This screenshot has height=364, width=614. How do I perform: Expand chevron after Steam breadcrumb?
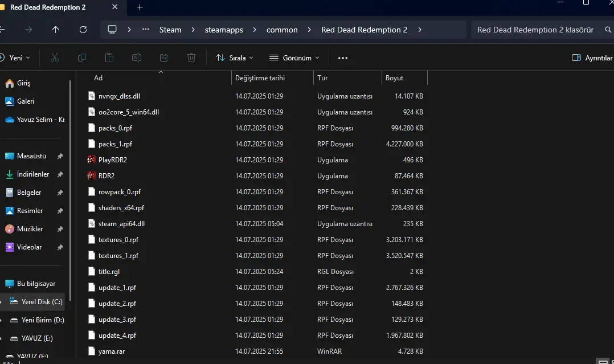(x=193, y=30)
